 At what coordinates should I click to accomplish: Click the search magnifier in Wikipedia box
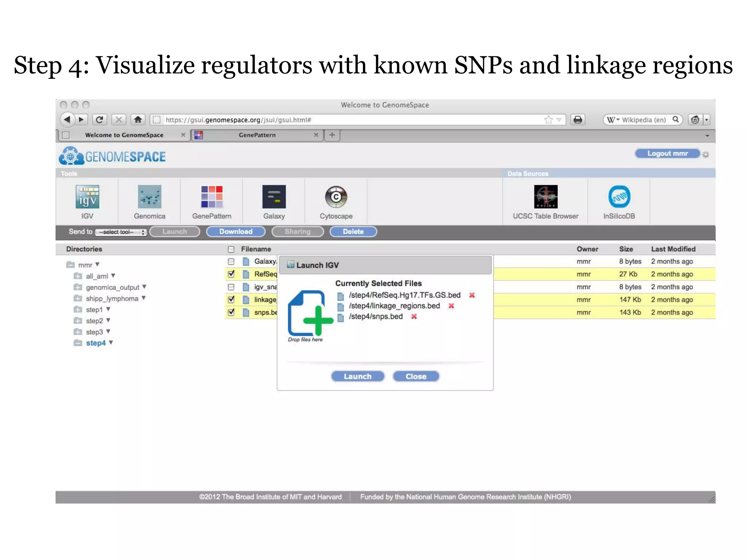click(676, 119)
